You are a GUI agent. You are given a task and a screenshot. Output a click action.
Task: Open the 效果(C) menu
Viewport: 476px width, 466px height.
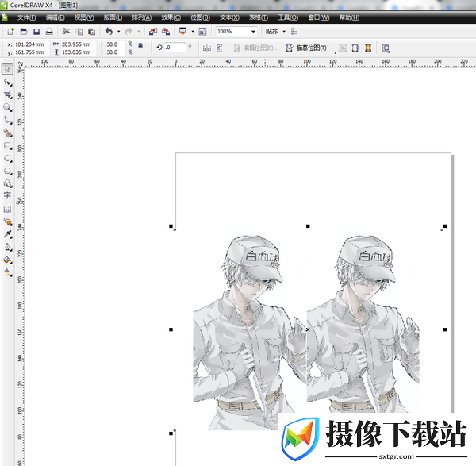[x=171, y=17]
